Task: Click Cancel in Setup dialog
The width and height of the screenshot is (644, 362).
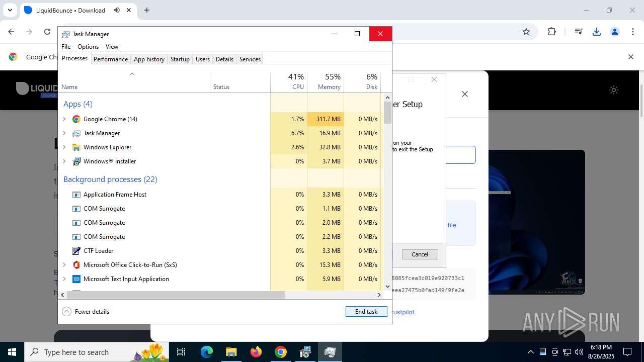Action: [x=420, y=254]
